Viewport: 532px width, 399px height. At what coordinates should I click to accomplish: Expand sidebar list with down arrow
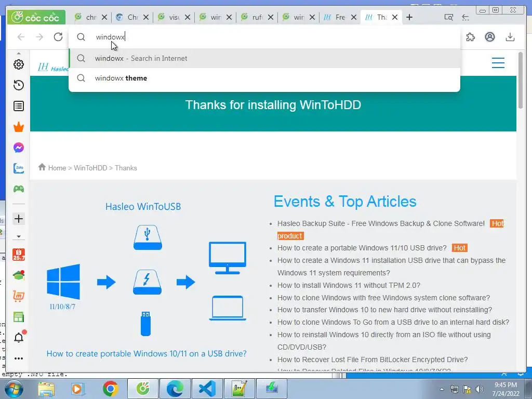19,236
